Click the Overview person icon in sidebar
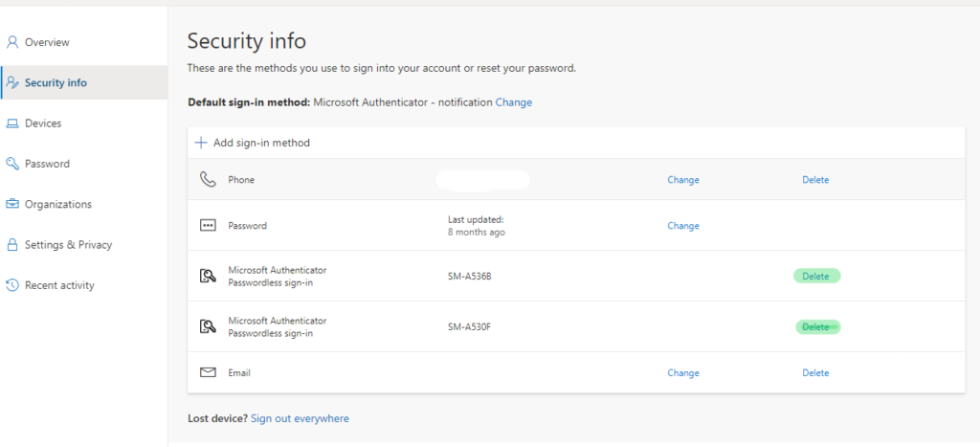Screen dimensions: 980x447 tap(12, 42)
